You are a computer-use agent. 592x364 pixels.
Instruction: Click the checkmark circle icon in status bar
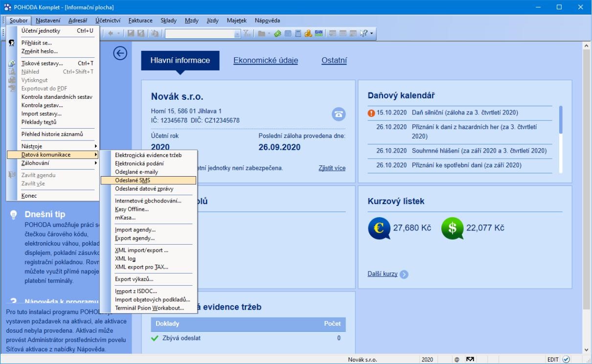click(x=566, y=359)
